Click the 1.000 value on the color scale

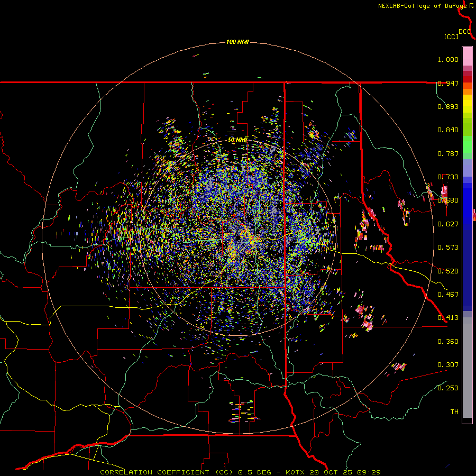pyautogui.click(x=448, y=59)
